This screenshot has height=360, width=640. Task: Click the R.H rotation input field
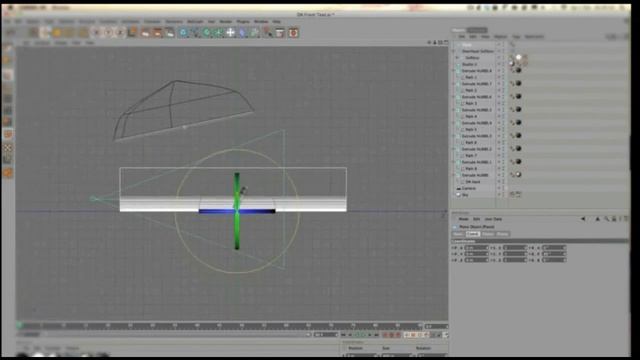coord(554,248)
